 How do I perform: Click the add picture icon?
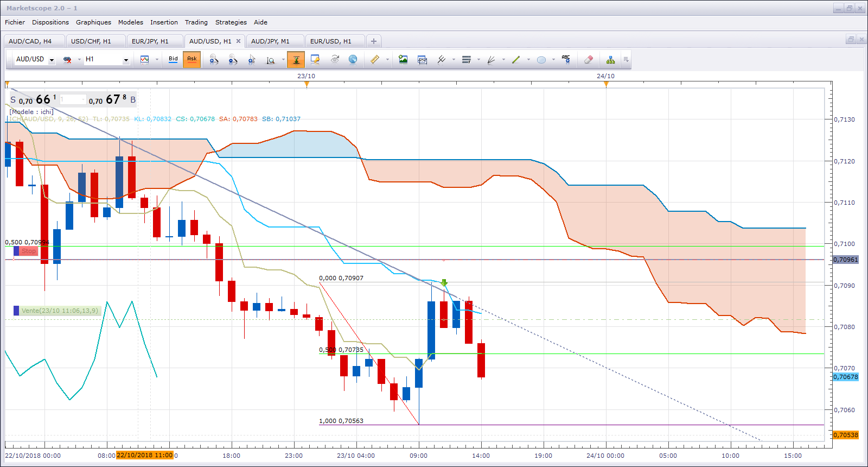403,60
